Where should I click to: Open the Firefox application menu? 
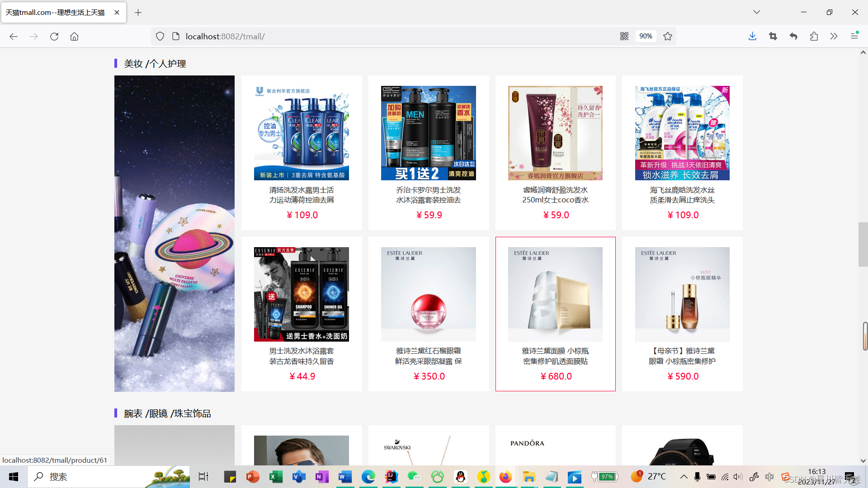click(x=854, y=36)
